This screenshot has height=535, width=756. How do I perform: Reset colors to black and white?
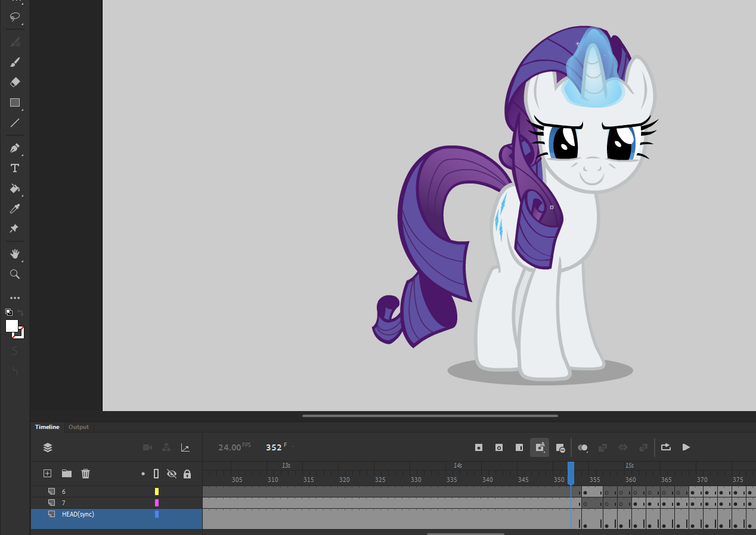click(9, 312)
